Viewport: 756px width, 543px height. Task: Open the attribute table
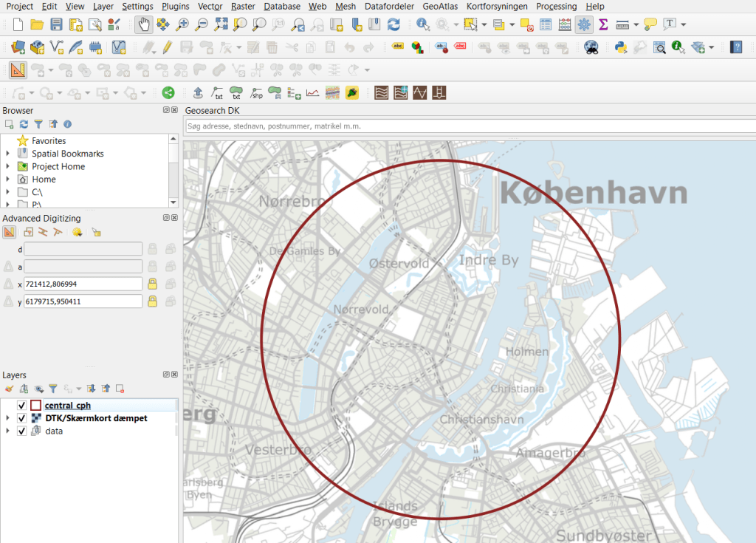(x=546, y=24)
